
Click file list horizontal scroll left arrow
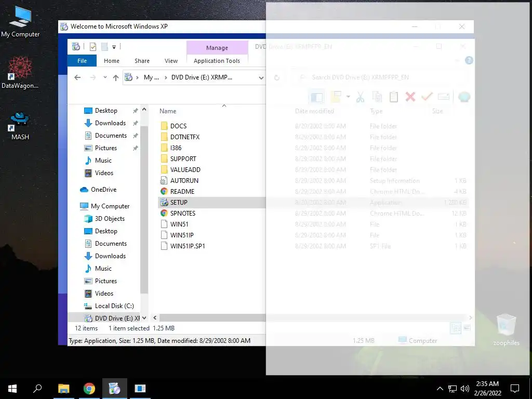(x=155, y=318)
